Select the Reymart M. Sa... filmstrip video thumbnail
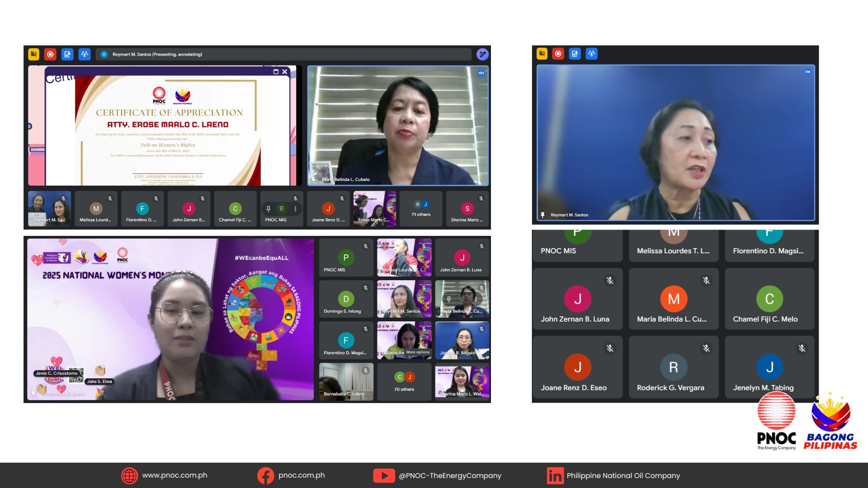 point(49,209)
